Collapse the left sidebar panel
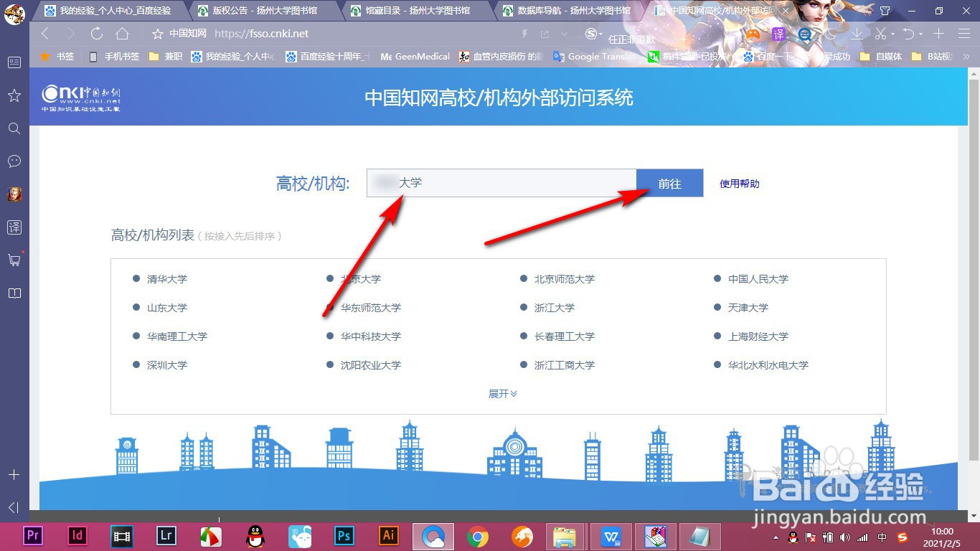Viewport: 980px width, 551px height. [x=14, y=507]
